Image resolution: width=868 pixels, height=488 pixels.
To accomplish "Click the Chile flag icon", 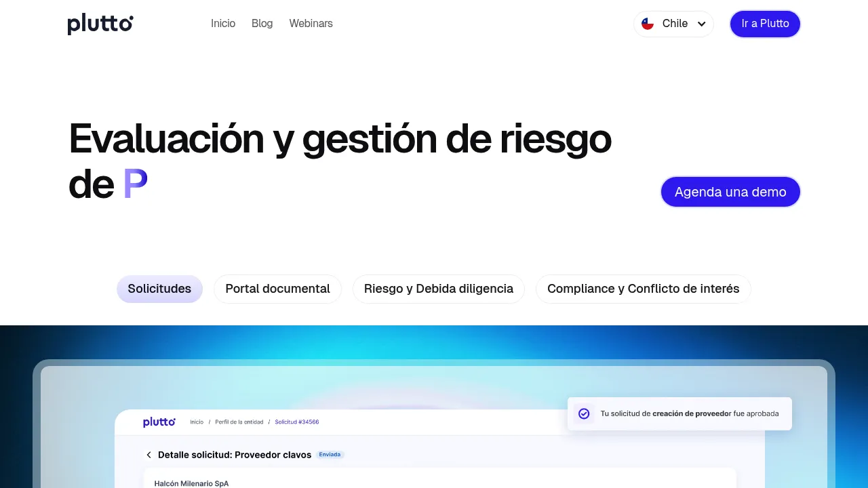I will click(648, 24).
